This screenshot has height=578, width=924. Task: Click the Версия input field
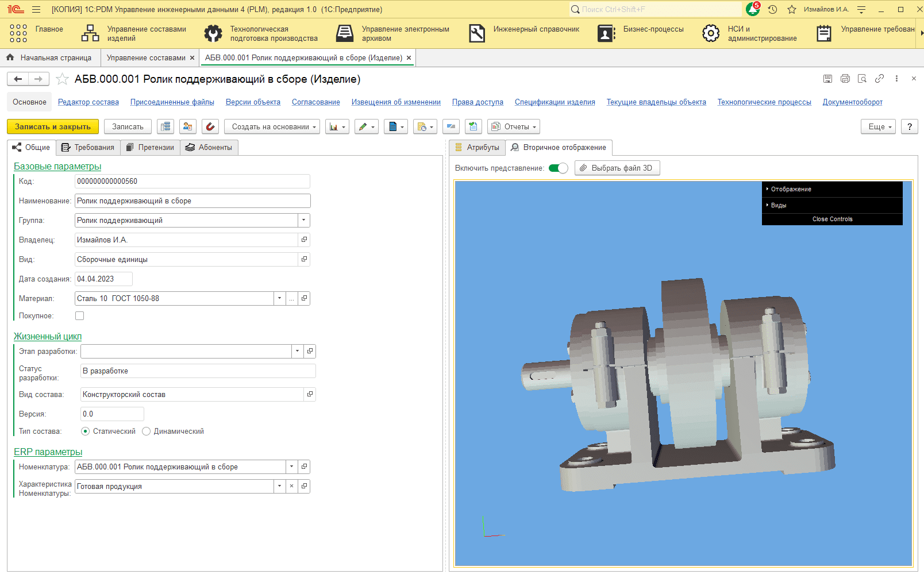coord(112,414)
